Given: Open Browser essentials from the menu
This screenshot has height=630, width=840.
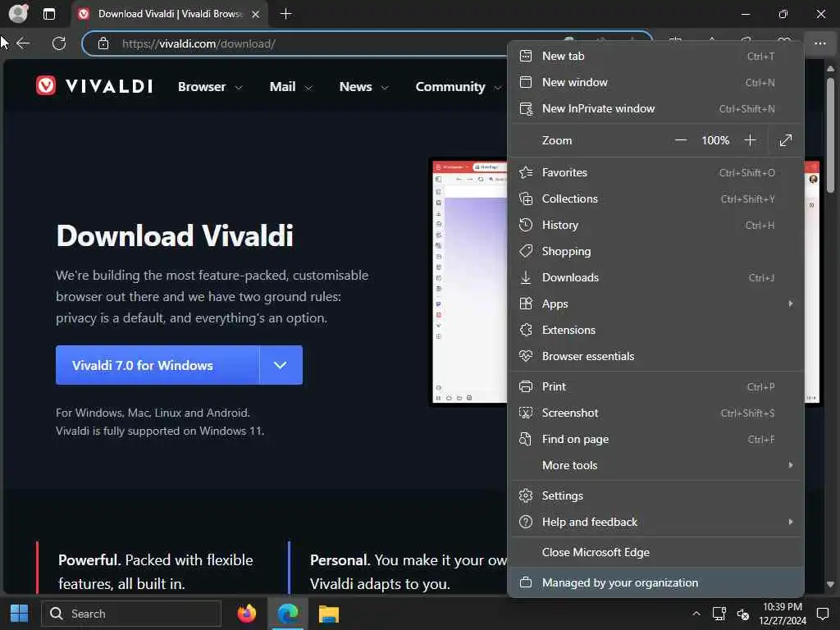Looking at the screenshot, I should coord(656,356).
